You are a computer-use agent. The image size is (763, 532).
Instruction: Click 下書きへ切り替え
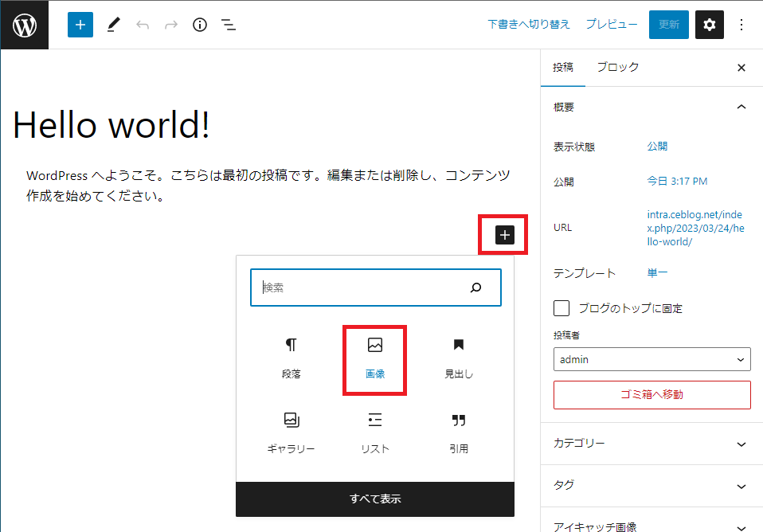point(529,25)
